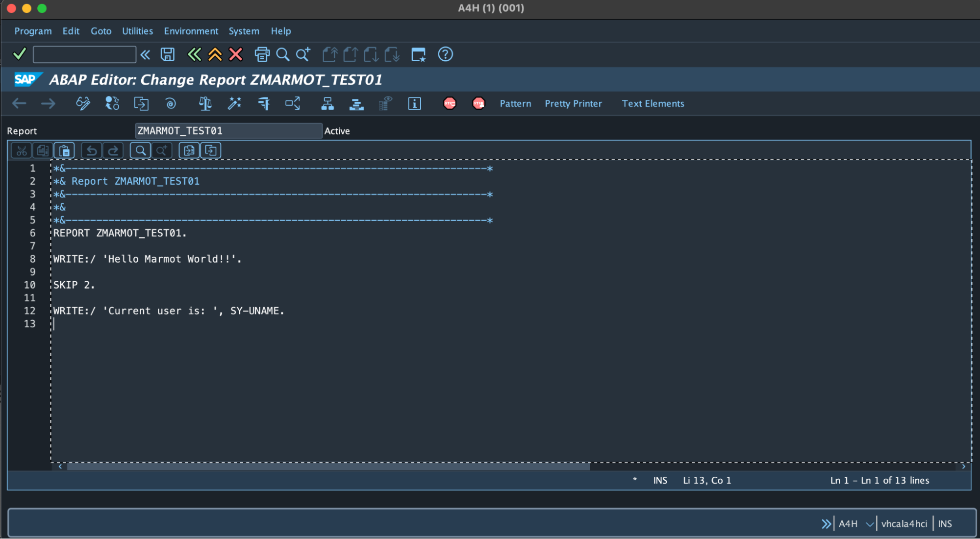Click the Fullscreen on/off icon
The image size is (980, 539).
tap(385, 103)
